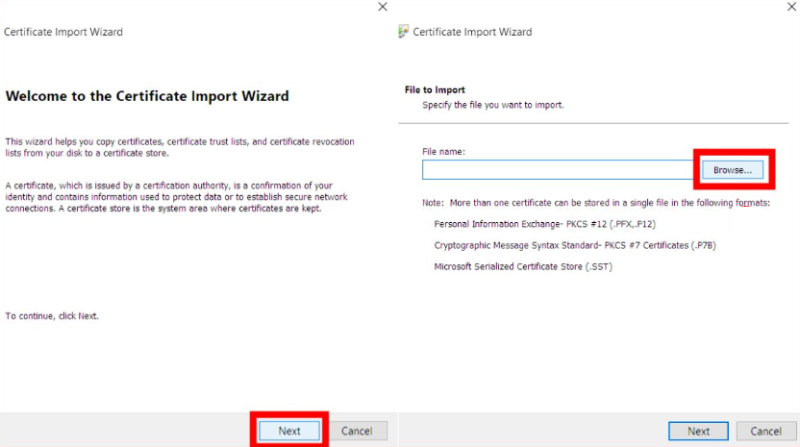Click the 'Note: More than one certificate' text
Image resolution: width=800 pixels, height=447 pixels.
point(596,203)
